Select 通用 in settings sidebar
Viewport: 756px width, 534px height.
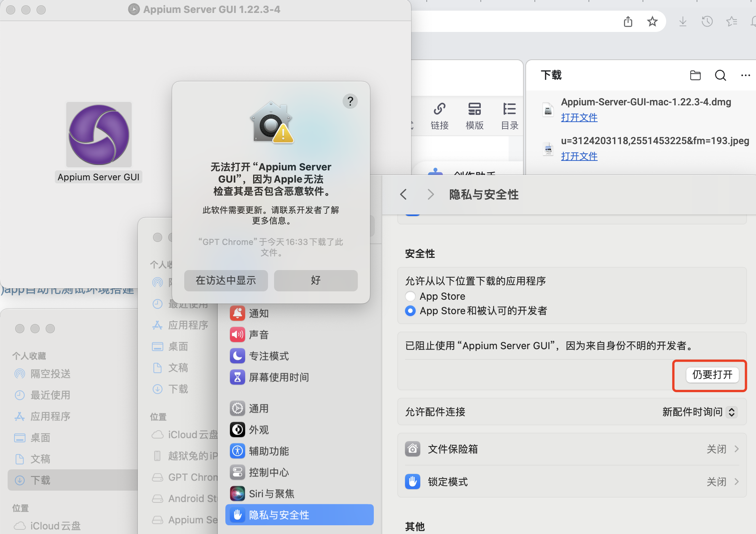tap(259, 408)
